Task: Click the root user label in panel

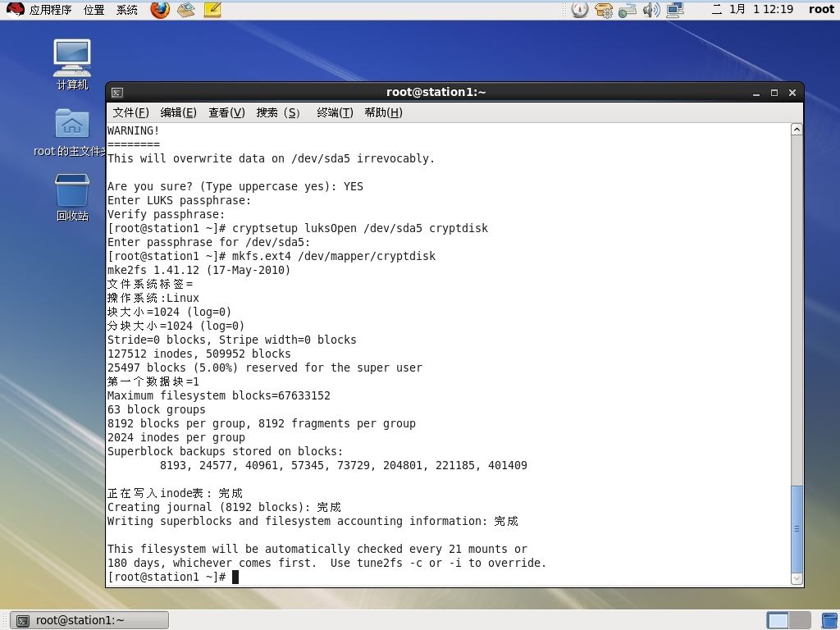Action: pos(821,9)
